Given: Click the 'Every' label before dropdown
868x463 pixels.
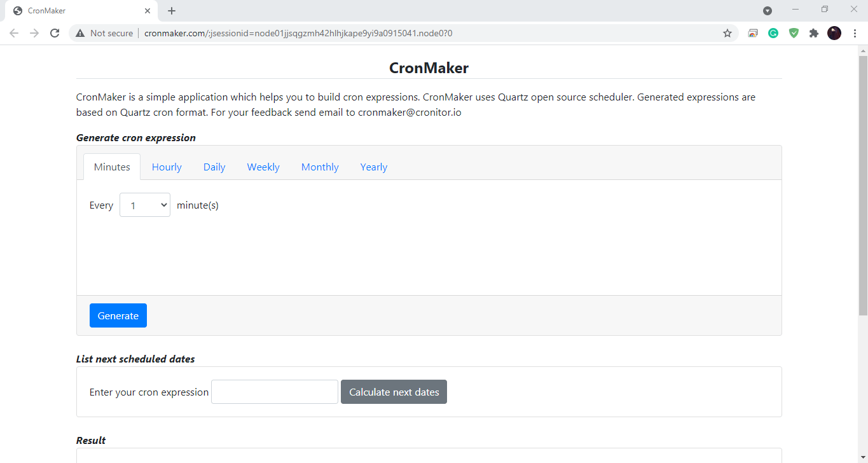Looking at the screenshot, I should (x=101, y=205).
